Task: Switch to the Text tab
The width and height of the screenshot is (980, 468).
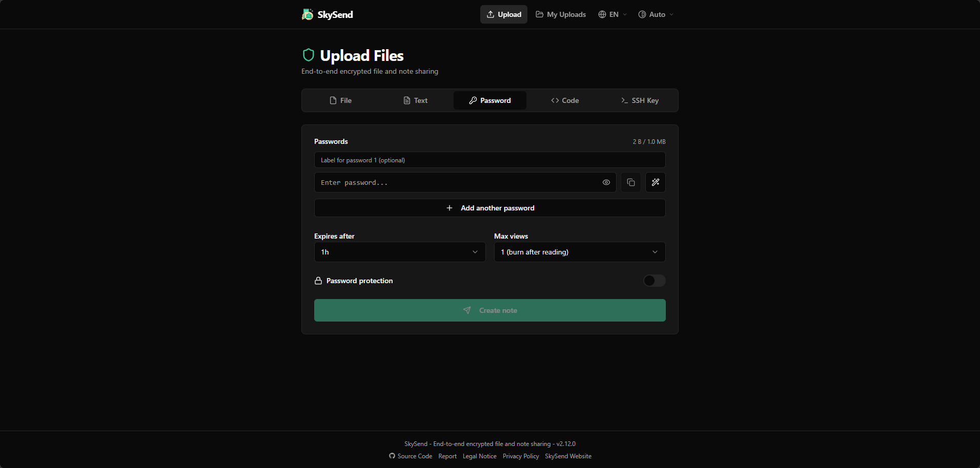Action: [416, 100]
